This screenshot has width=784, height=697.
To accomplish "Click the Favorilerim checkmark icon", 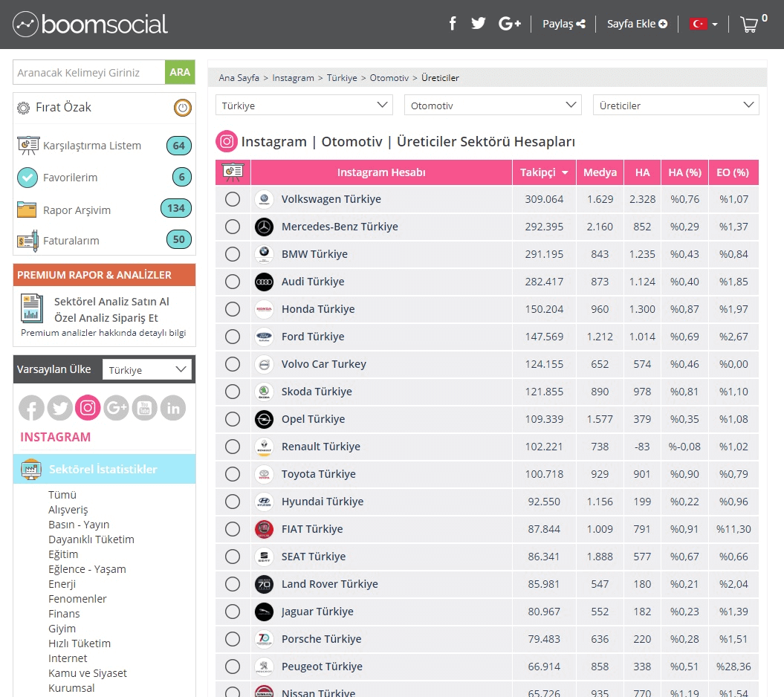I will 27,178.
